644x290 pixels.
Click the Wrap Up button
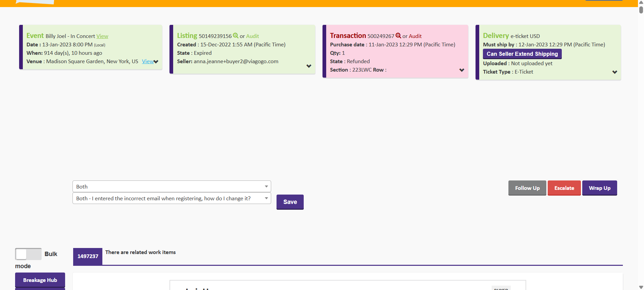coord(599,188)
